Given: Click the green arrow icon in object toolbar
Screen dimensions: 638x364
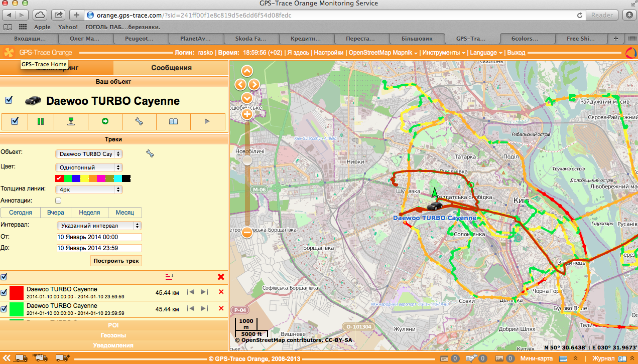Looking at the screenshot, I should click(105, 121).
